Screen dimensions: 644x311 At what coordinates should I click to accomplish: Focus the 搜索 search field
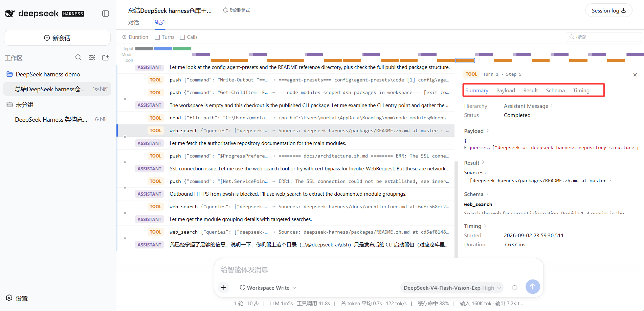click(x=604, y=37)
